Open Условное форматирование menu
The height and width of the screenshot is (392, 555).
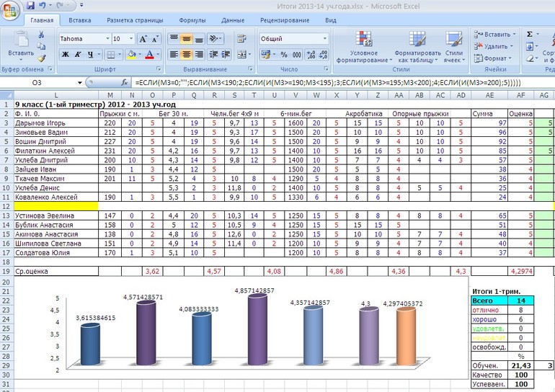[x=364, y=47]
